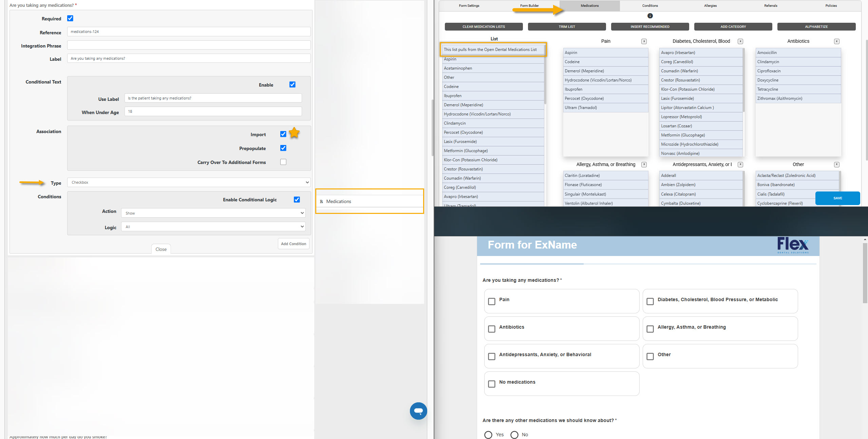Click the When Under Age field
868x439 pixels.
point(213,111)
